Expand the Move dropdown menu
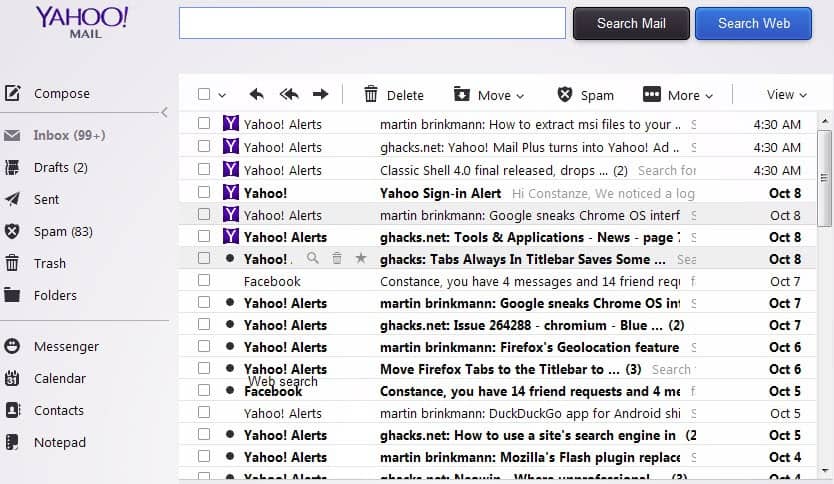Image resolution: width=834 pixels, height=484 pixels. pyautogui.click(x=489, y=95)
